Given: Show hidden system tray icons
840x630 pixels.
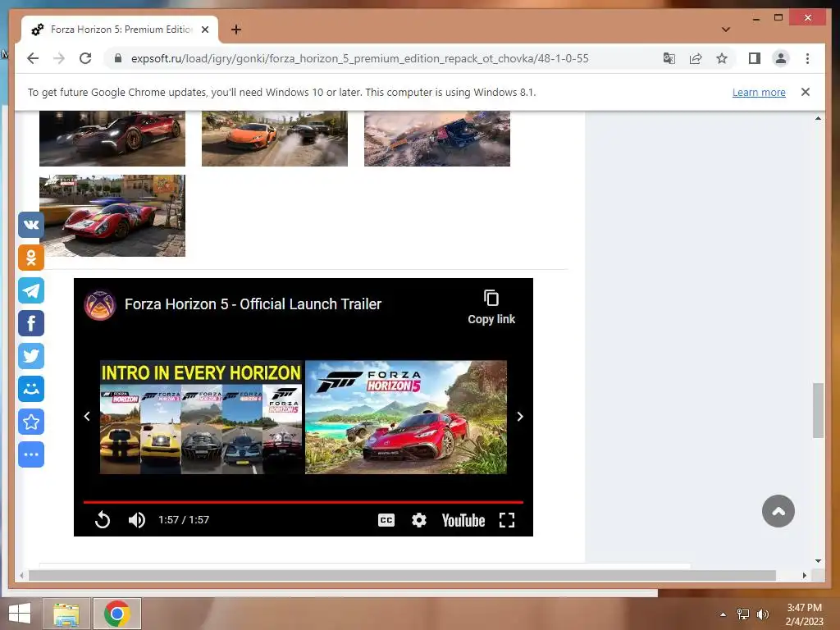Looking at the screenshot, I should coord(723,614).
